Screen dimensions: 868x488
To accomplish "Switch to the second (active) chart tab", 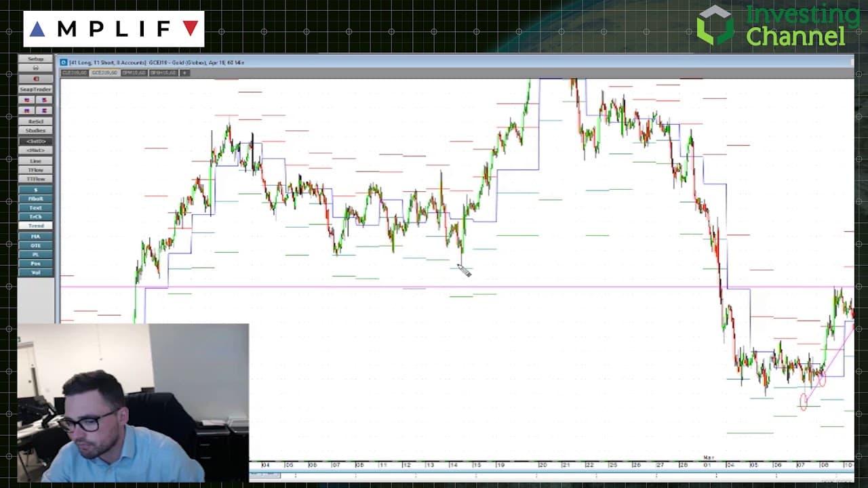I will click(x=104, y=73).
